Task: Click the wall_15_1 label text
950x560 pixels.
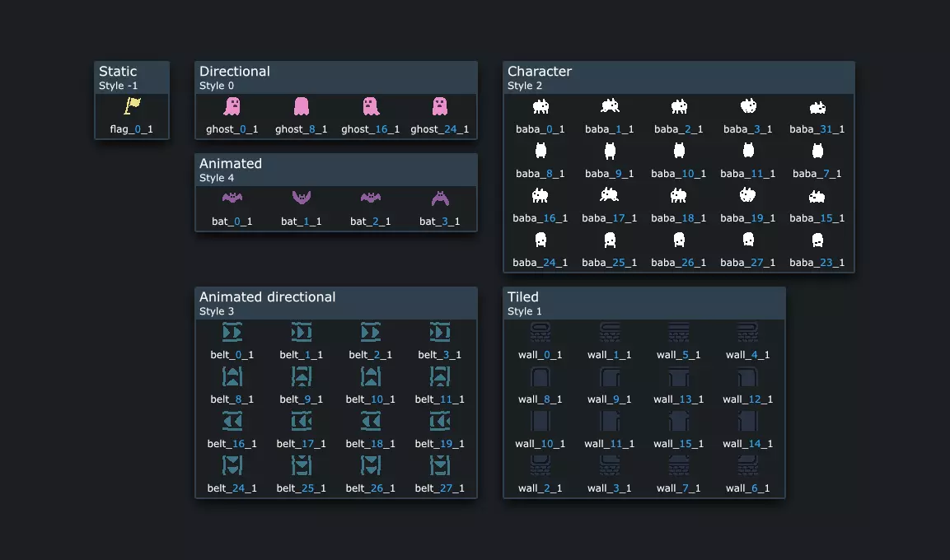Action: (679, 444)
